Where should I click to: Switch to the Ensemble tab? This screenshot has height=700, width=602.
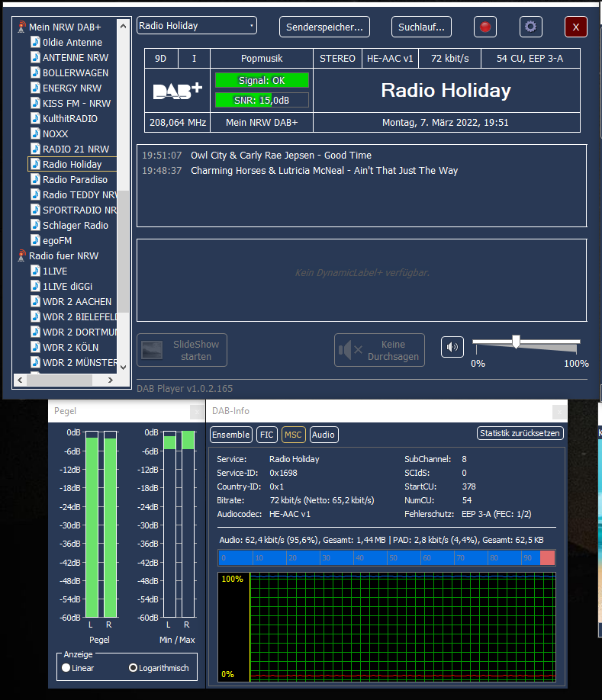(230, 435)
